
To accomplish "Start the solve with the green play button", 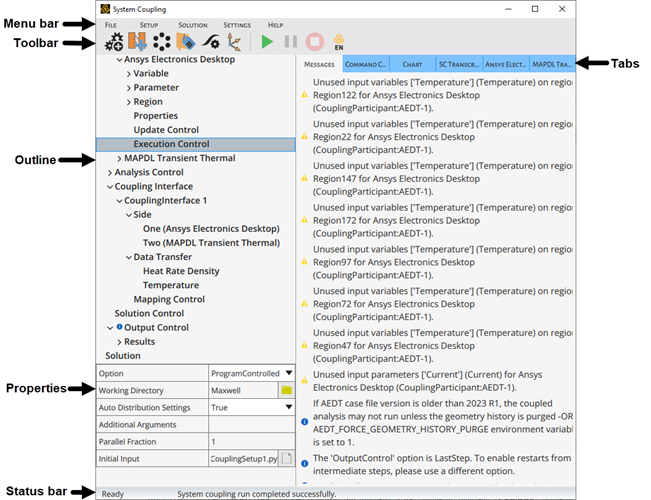I will click(267, 42).
